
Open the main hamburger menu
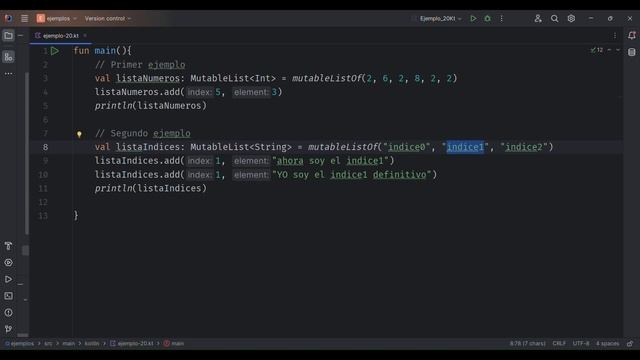coord(24,18)
